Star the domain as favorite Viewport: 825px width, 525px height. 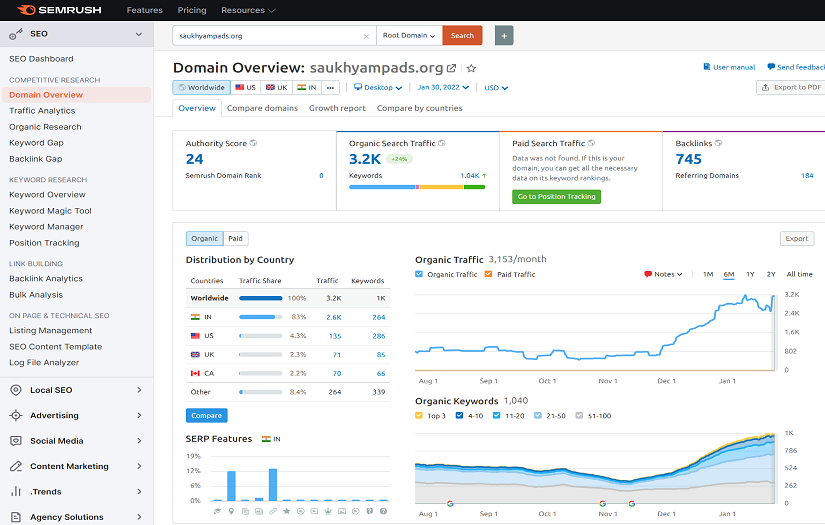471,68
